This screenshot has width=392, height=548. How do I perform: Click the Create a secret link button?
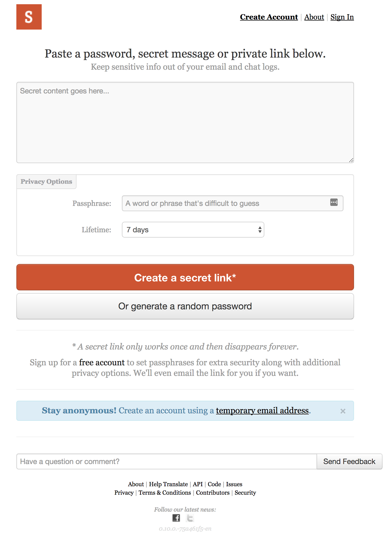tap(185, 277)
